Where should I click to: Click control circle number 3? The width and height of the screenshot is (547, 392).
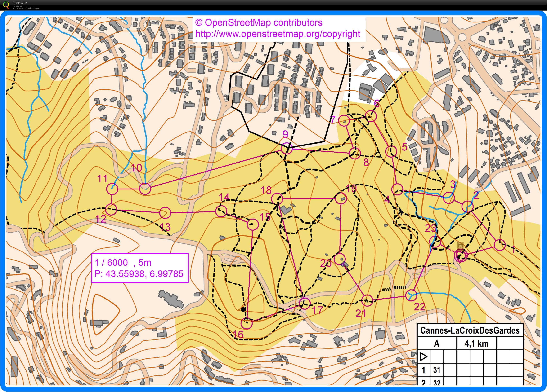coord(449,198)
